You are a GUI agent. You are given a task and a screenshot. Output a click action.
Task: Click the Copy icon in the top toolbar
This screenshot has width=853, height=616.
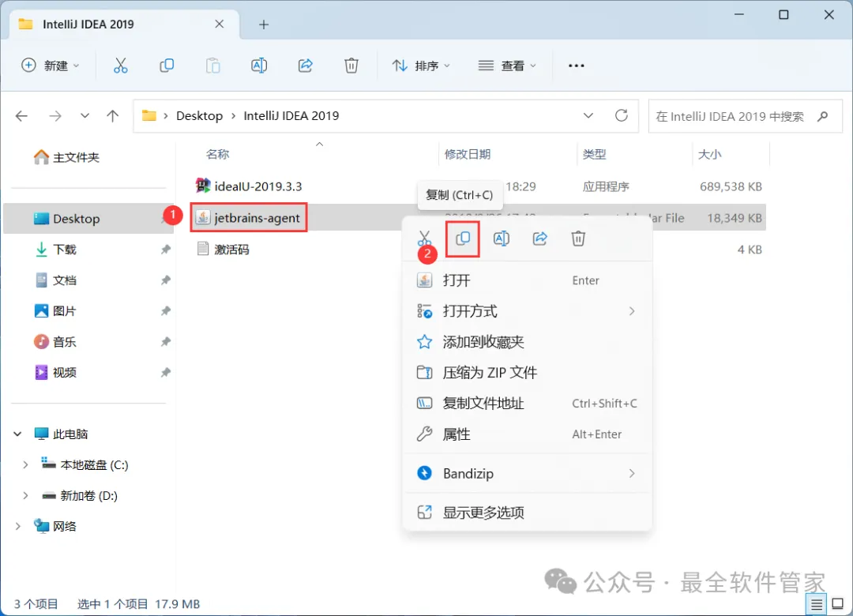point(167,66)
